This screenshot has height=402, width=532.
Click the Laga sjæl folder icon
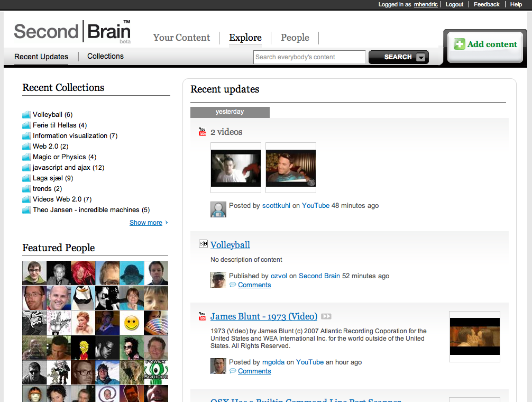coord(26,178)
